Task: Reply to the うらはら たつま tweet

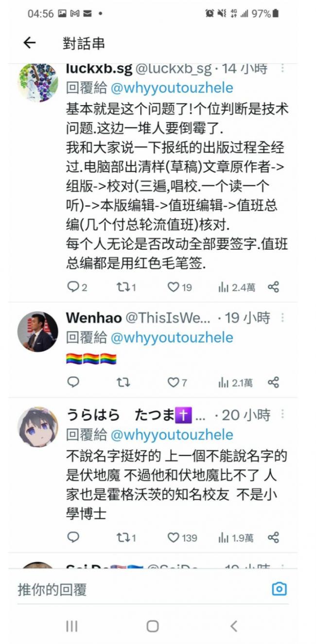Action: point(73,537)
